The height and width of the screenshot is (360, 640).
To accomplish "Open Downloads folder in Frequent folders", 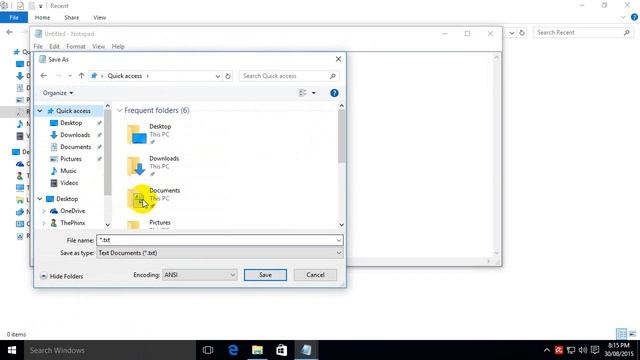I will (154, 167).
